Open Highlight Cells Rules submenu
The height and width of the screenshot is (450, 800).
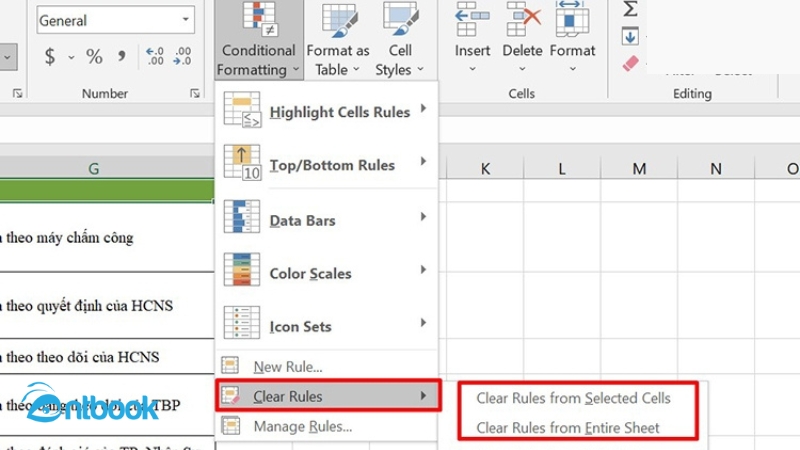point(327,110)
